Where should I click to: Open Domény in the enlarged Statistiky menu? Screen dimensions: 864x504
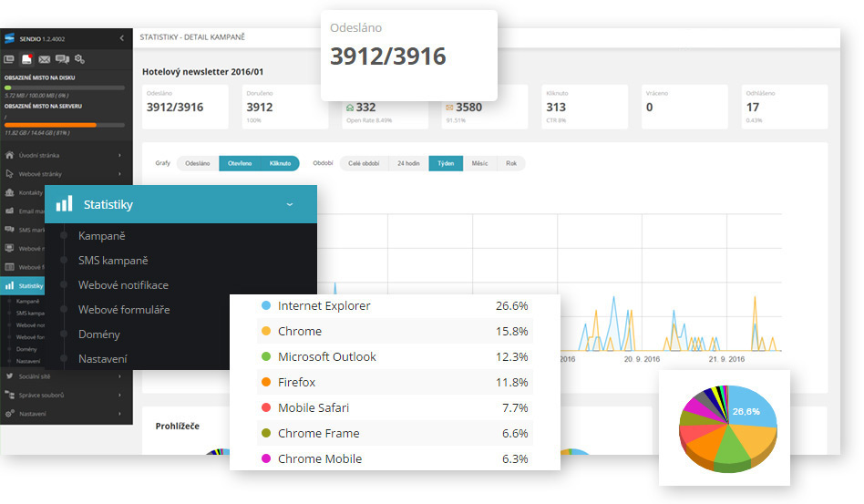tap(98, 334)
